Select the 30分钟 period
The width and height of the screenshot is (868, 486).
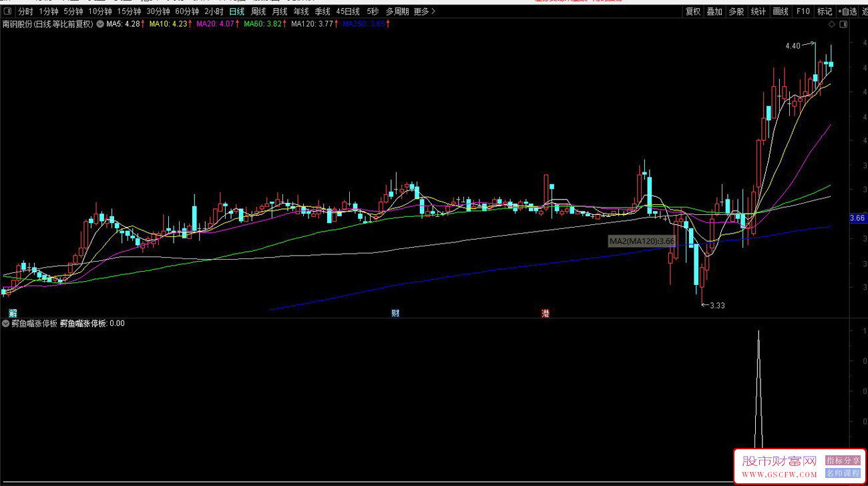[158, 11]
